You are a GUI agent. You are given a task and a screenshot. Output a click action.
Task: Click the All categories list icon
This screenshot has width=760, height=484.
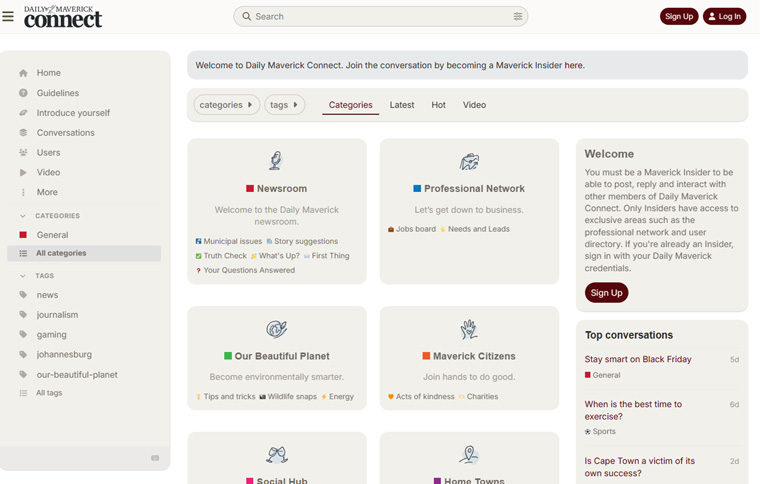[23, 253]
